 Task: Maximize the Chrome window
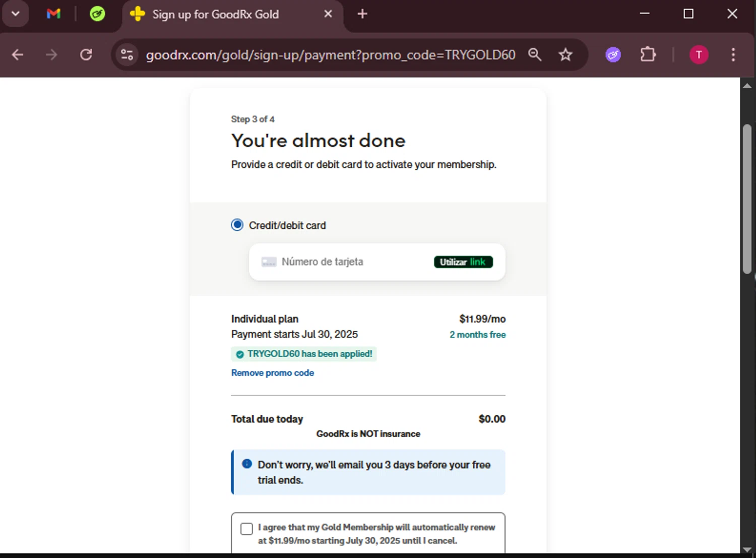pos(688,14)
